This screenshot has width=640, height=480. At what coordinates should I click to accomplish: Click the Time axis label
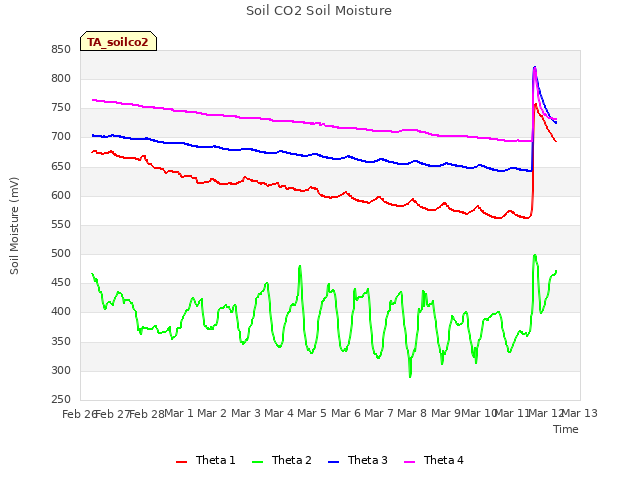tap(566, 429)
